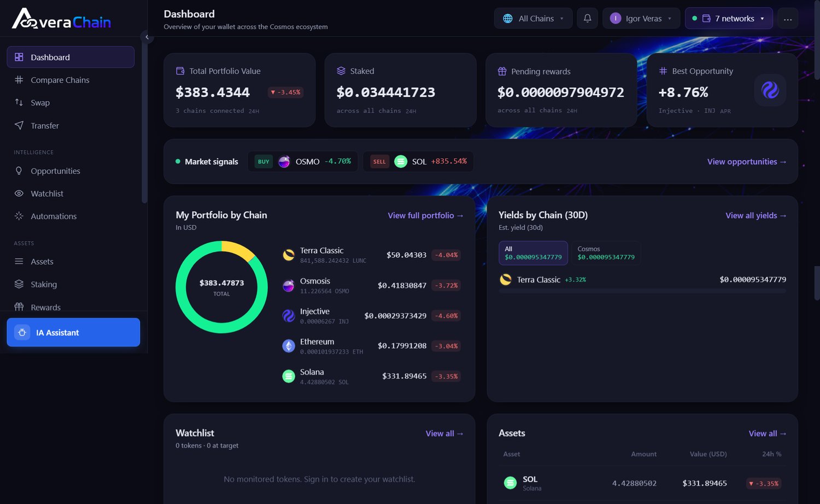Open the Transfer page
820x504 pixels.
coord(71,126)
